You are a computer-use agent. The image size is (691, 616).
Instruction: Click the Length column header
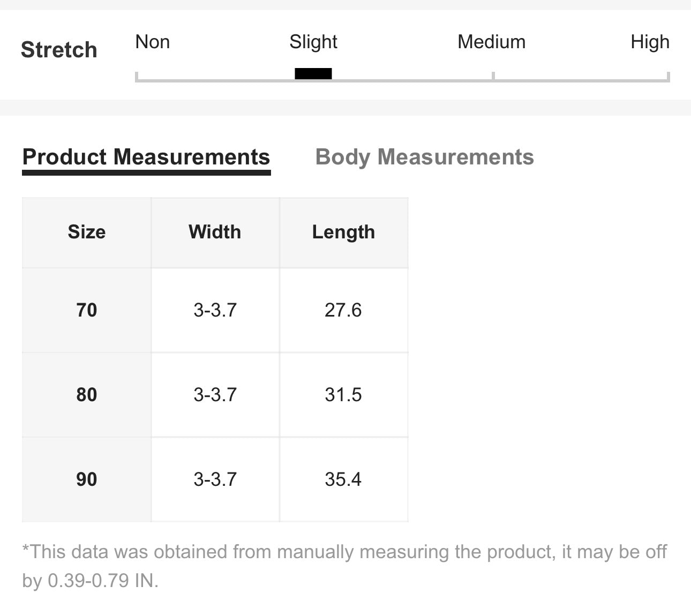click(x=343, y=232)
